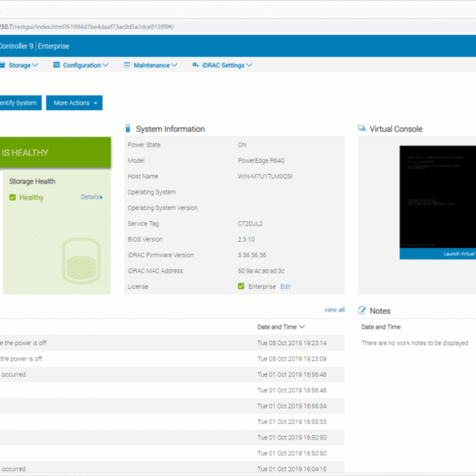Open the More Actions dropdown button
Screen dimensions: 476x476
coord(74,103)
